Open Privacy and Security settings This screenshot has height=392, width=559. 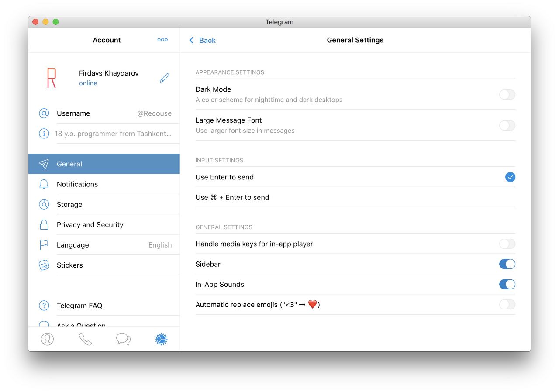coord(104,224)
